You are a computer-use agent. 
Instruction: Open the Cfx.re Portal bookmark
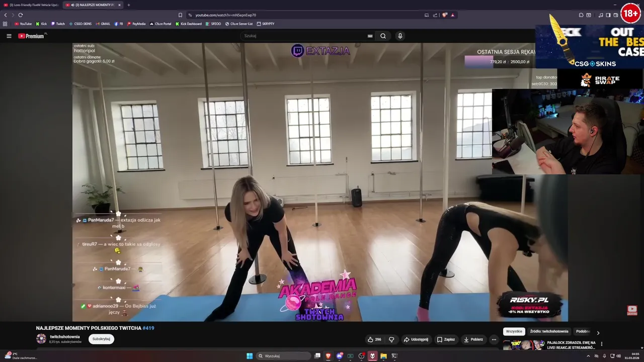[x=160, y=24]
